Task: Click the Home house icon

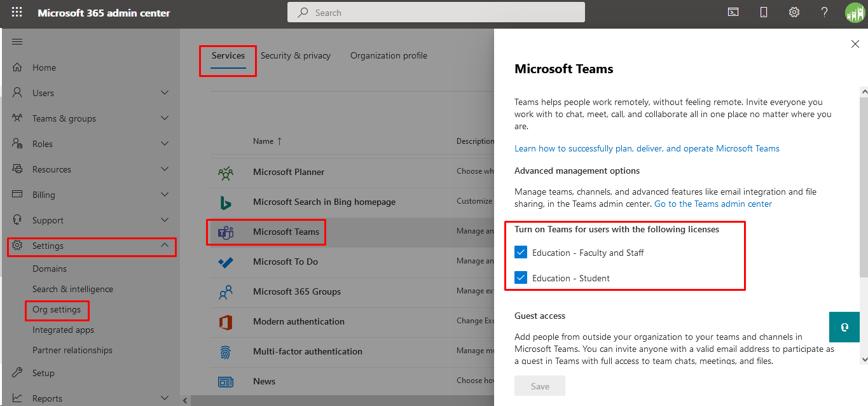Action: click(18, 67)
